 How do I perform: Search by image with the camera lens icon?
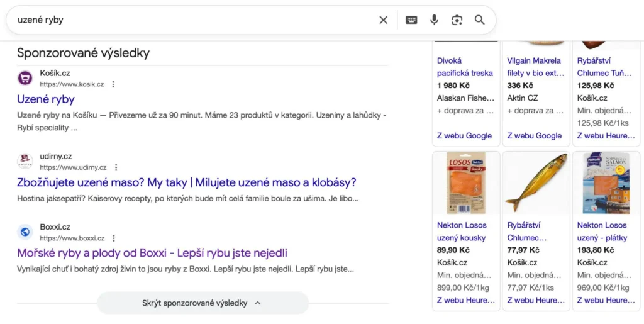[x=457, y=20]
